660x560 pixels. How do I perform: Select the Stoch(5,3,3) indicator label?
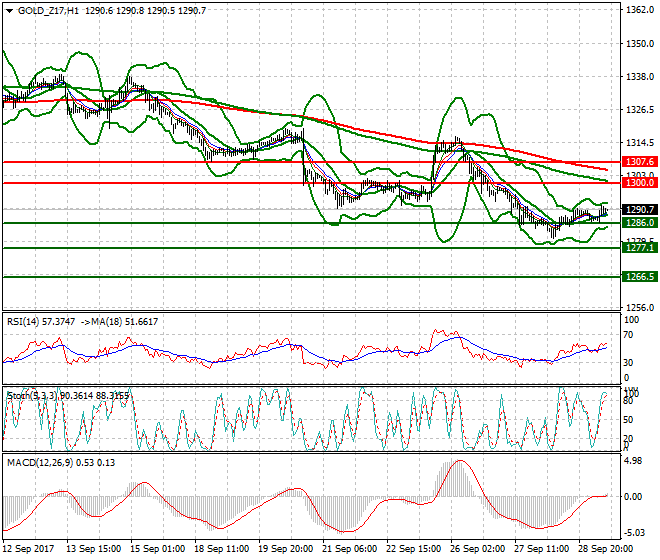coord(30,395)
